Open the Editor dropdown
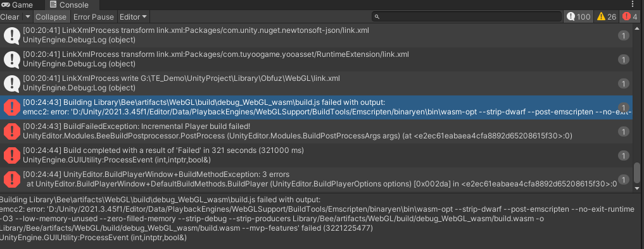This screenshot has width=644, height=249. (133, 17)
